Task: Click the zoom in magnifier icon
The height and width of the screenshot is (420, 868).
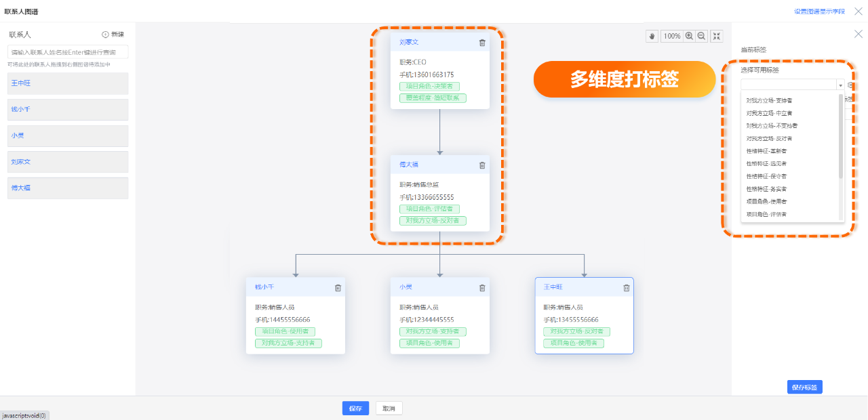Action: [689, 37]
